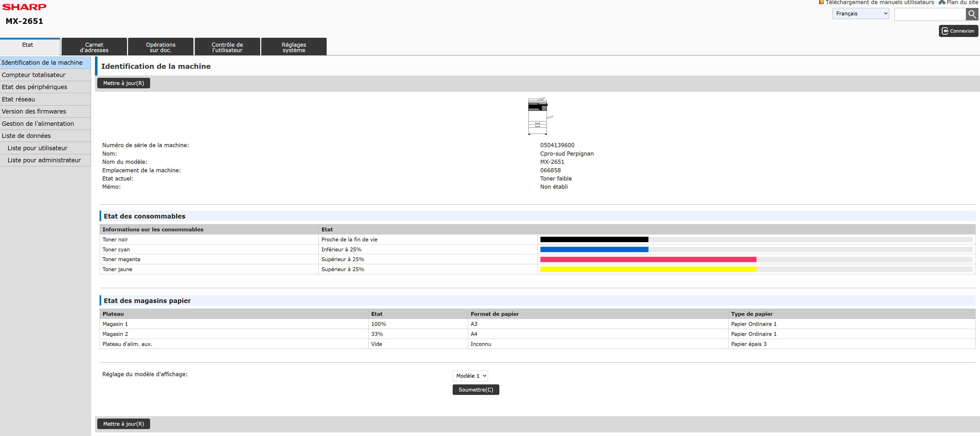
Task: Click the search magnifier icon
Action: click(x=972, y=14)
